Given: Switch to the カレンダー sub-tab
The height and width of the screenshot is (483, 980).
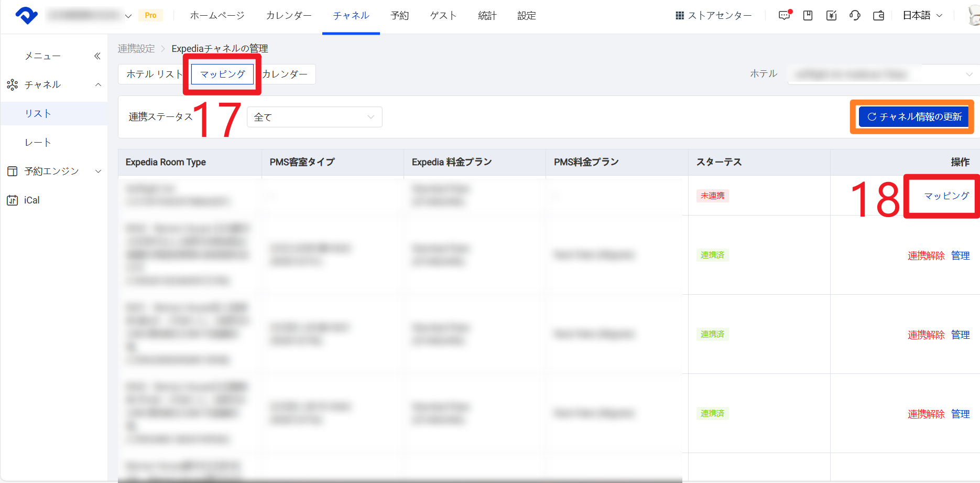Looking at the screenshot, I should click(x=285, y=74).
